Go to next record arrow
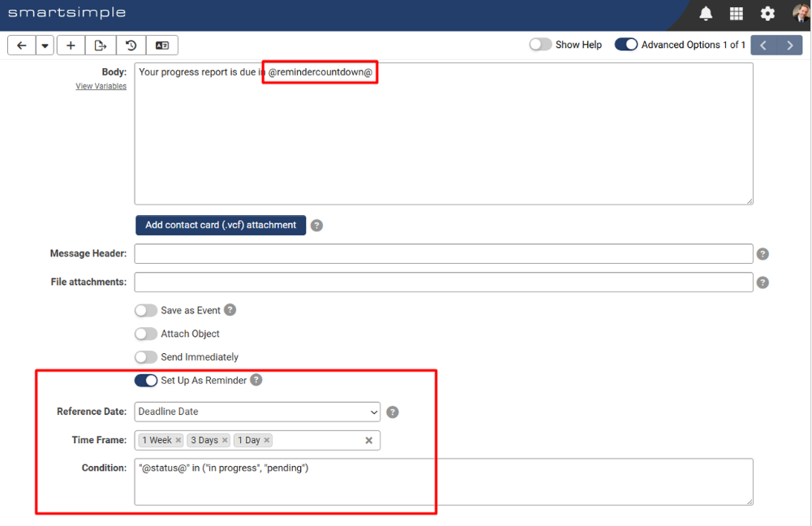The width and height of the screenshot is (812, 526). click(x=790, y=45)
